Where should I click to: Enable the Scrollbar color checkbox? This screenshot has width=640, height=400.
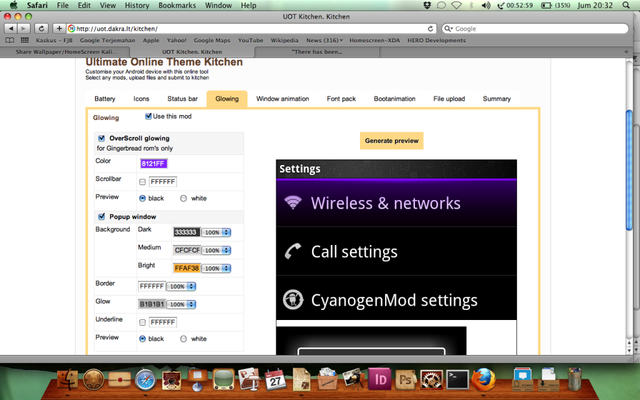click(x=142, y=182)
